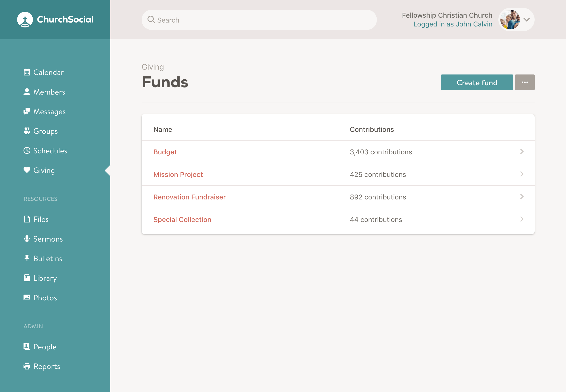Click the Create fund button
Image resolution: width=566 pixels, height=392 pixels.
[477, 82]
